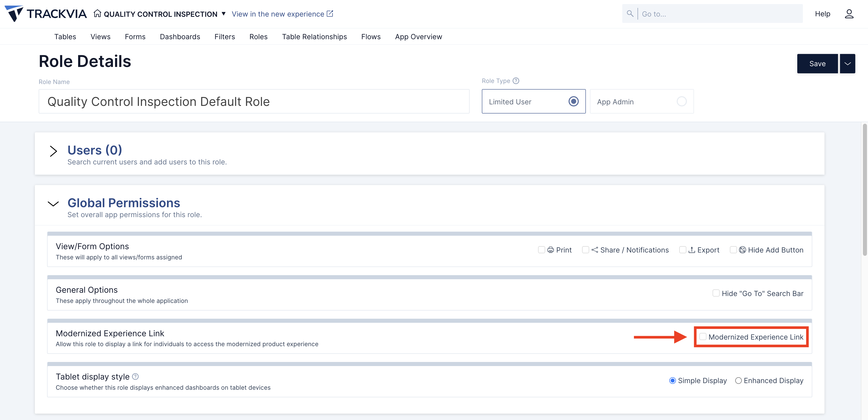The width and height of the screenshot is (868, 420).
Task: Tick the Export checkbox
Action: [x=683, y=250]
